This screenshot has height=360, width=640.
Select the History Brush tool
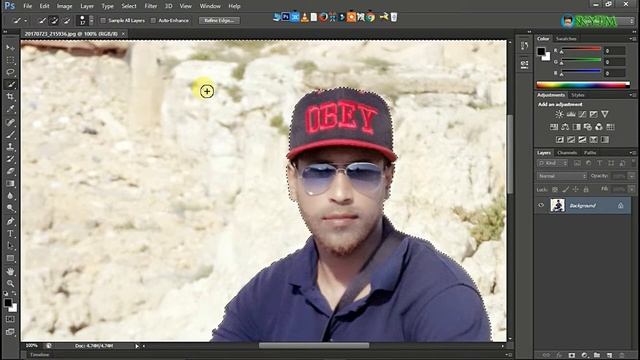[x=10, y=159]
